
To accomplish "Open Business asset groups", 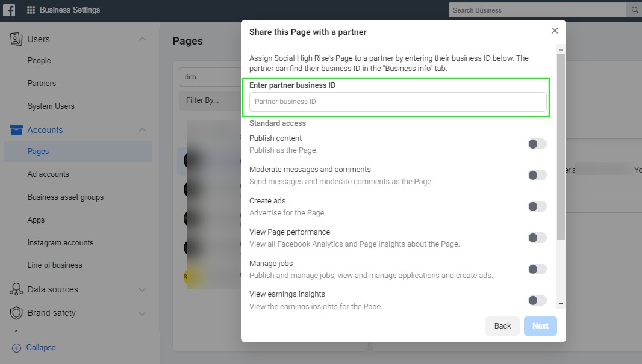I will click(65, 197).
